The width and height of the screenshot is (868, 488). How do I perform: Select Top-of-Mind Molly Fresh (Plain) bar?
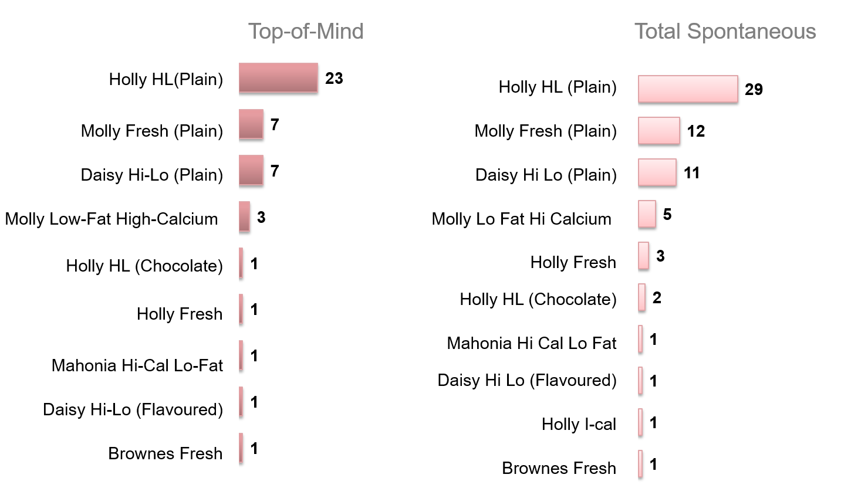point(251,124)
